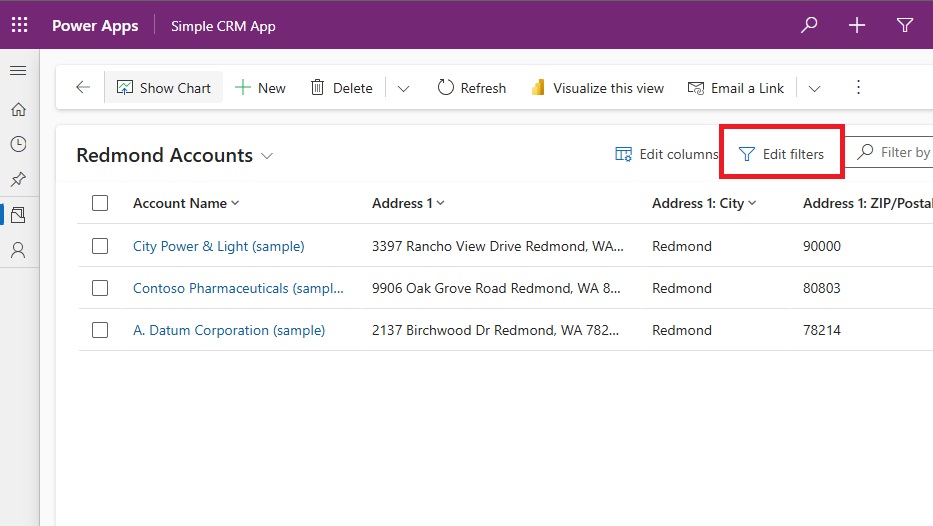The image size is (933, 526).
Task: Open Address 1: City column dropdown
Action: click(753, 203)
